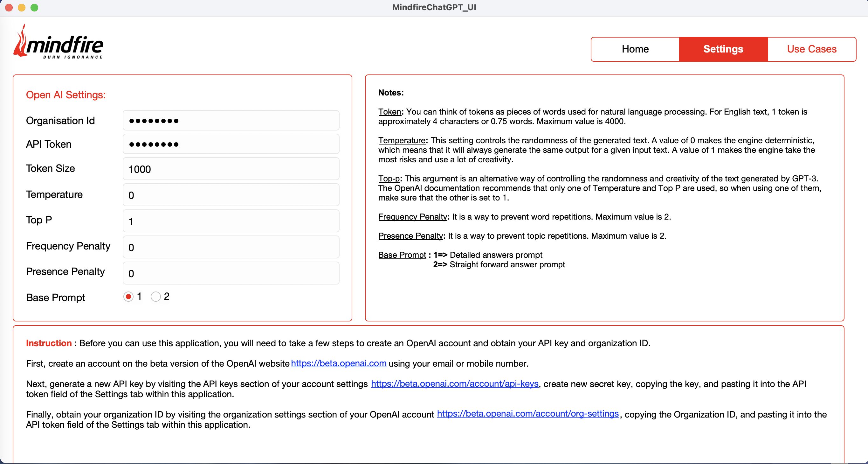This screenshot has height=464, width=868.
Task: Click the underlined 'Top-p' note term
Action: coord(389,179)
